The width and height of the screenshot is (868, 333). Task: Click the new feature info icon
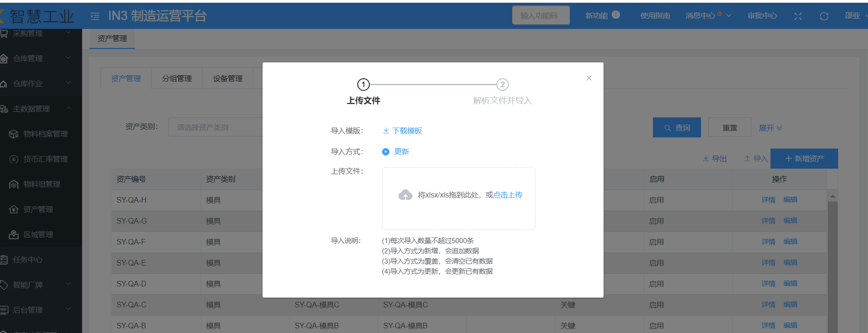pos(616,15)
